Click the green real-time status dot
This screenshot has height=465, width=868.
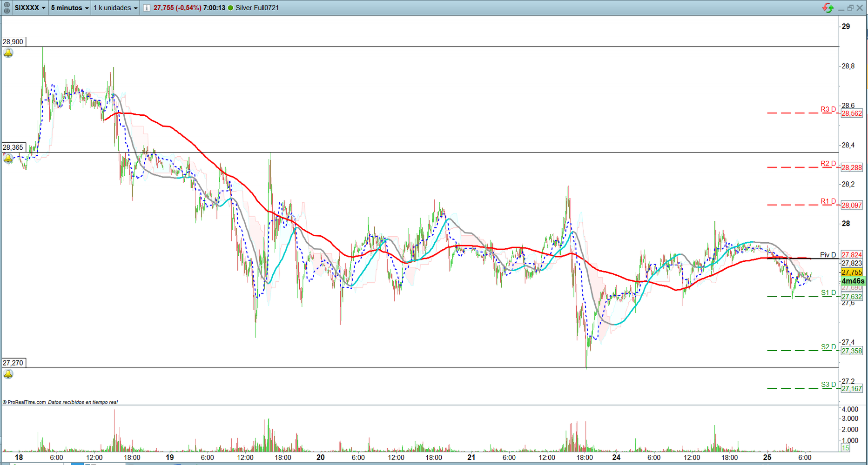(x=230, y=8)
